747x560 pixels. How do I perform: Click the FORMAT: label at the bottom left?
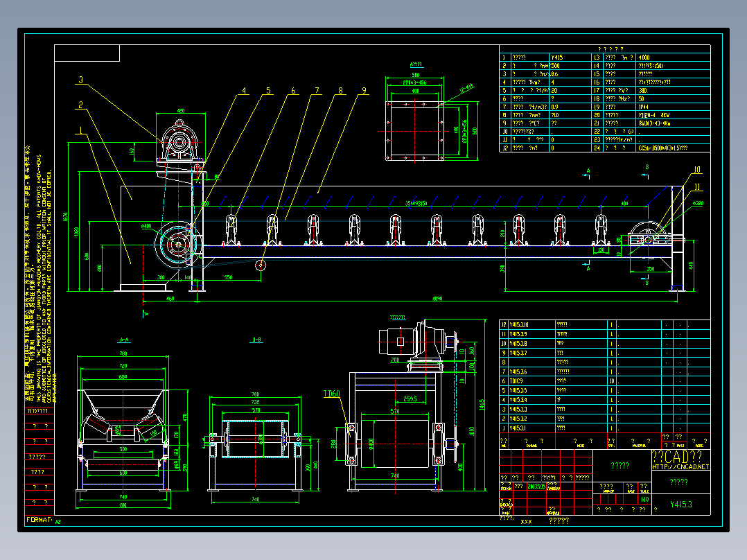click(39, 520)
